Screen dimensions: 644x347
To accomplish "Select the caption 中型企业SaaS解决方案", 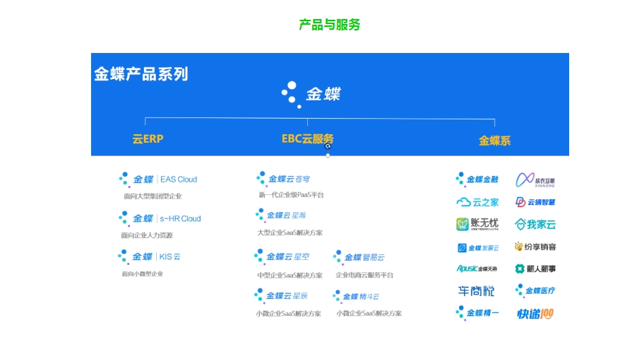I will tap(290, 276).
